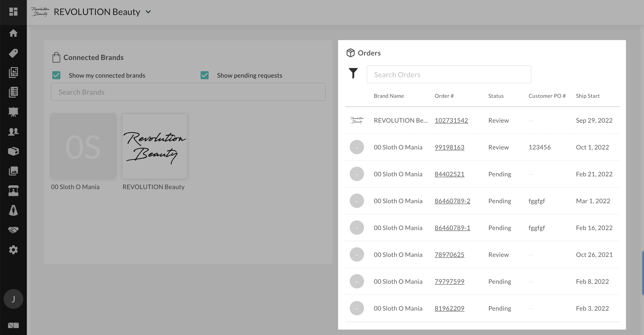This screenshot has width=644, height=335.
Task: Toggle Show my connected brands checkbox
Action: (x=56, y=75)
